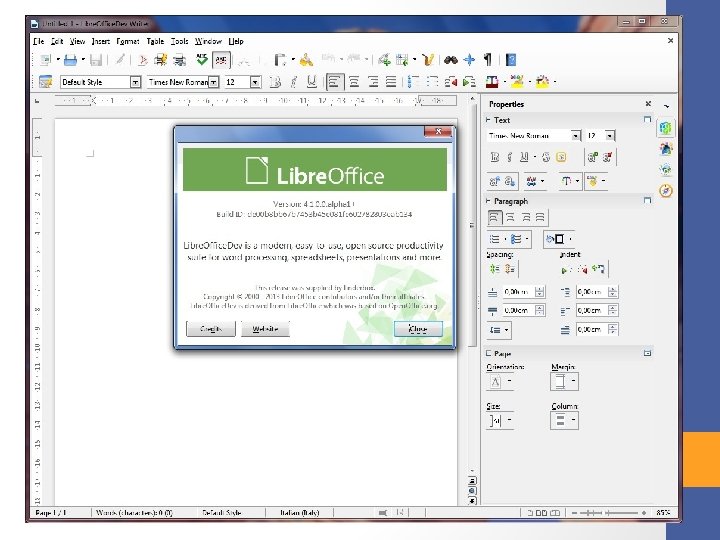
Task: Click the sidebar Strikethrough icon
Action: [x=546, y=157]
